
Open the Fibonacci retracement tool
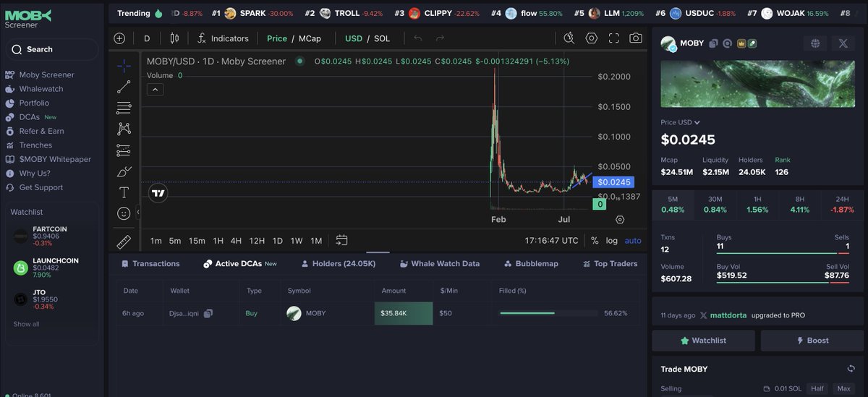point(124,108)
